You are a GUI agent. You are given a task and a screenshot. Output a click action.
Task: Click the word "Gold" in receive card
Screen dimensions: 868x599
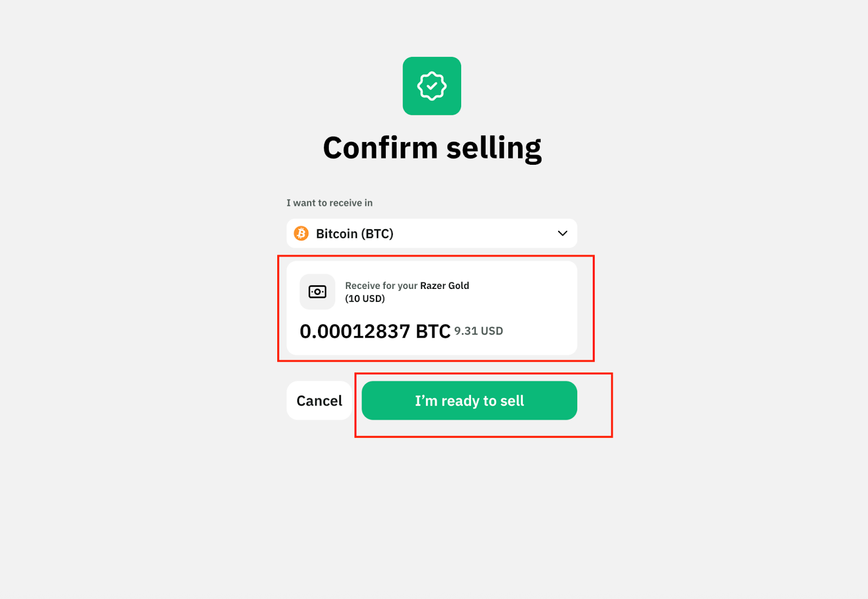pos(458,286)
